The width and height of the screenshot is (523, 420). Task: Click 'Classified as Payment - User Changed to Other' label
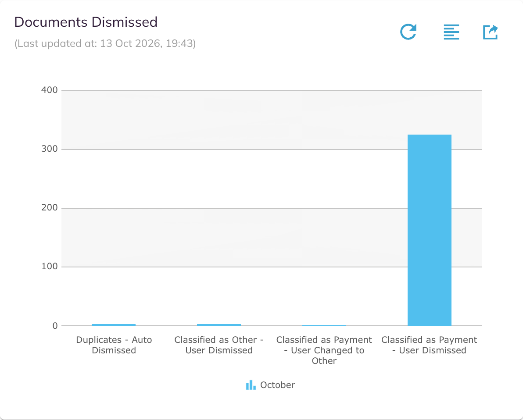click(x=324, y=350)
